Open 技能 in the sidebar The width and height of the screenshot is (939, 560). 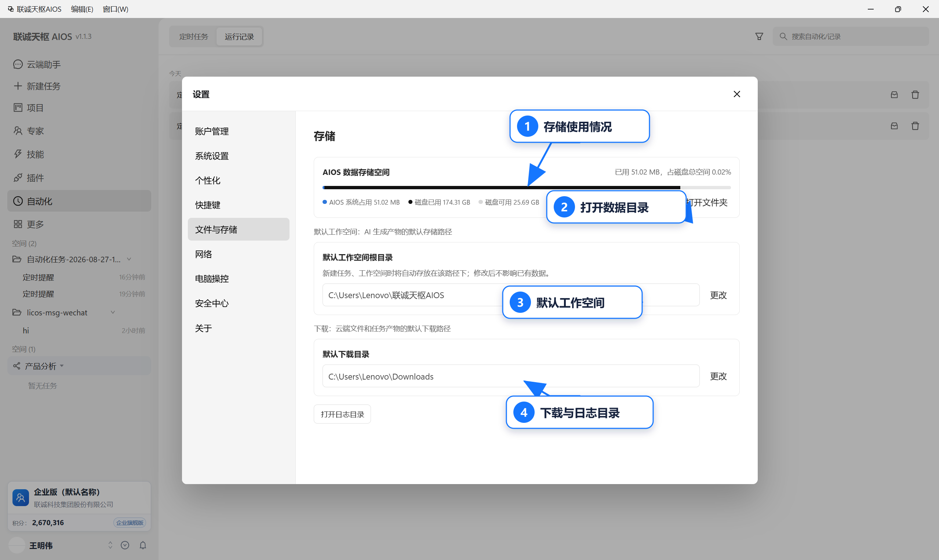pyautogui.click(x=79, y=154)
